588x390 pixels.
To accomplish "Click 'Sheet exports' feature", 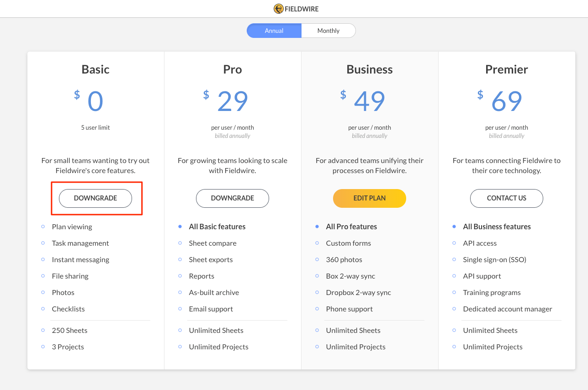I will tap(211, 259).
